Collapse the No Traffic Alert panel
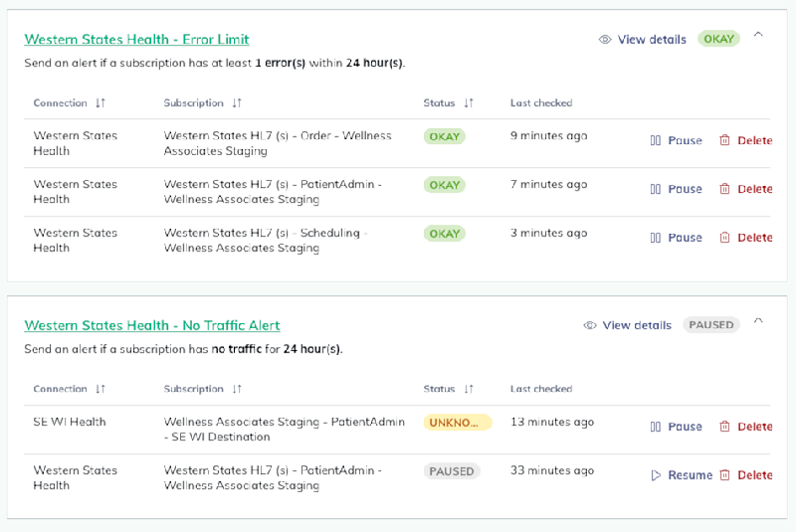The height and width of the screenshot is (532, 796). click(x=758, y=321)
